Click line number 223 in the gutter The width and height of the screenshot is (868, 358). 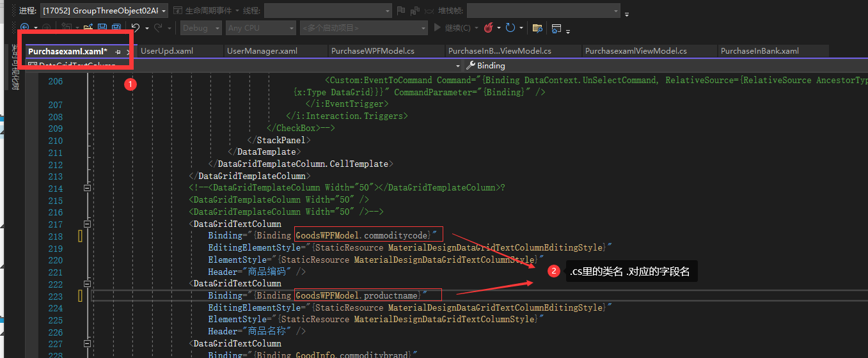point(56,296)
